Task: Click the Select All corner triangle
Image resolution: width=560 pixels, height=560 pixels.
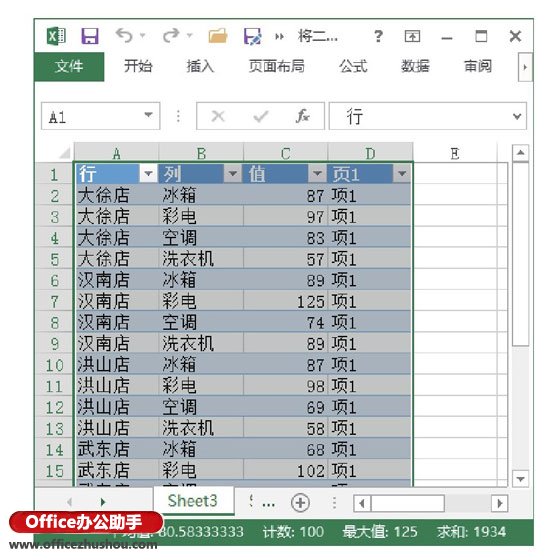Action: click(64, 153)
